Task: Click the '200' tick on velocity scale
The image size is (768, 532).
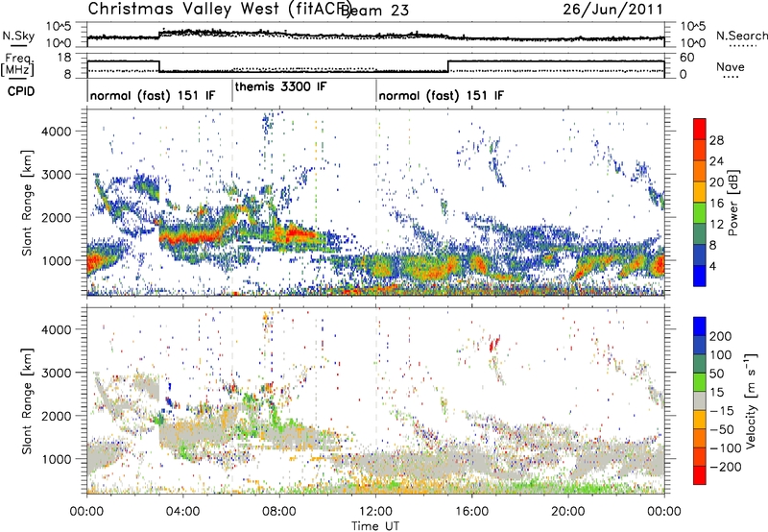Action: (721, 336)
